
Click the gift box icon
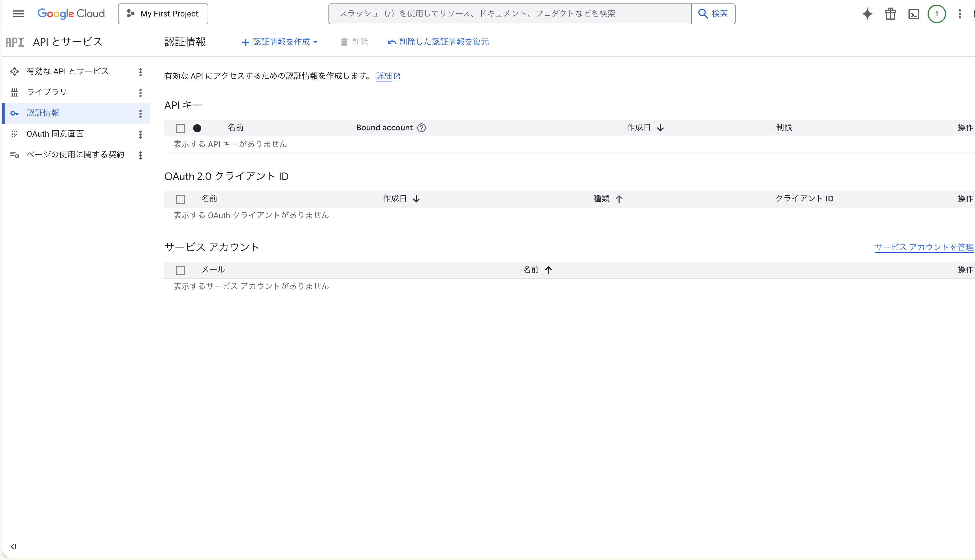tap(890, 14)
